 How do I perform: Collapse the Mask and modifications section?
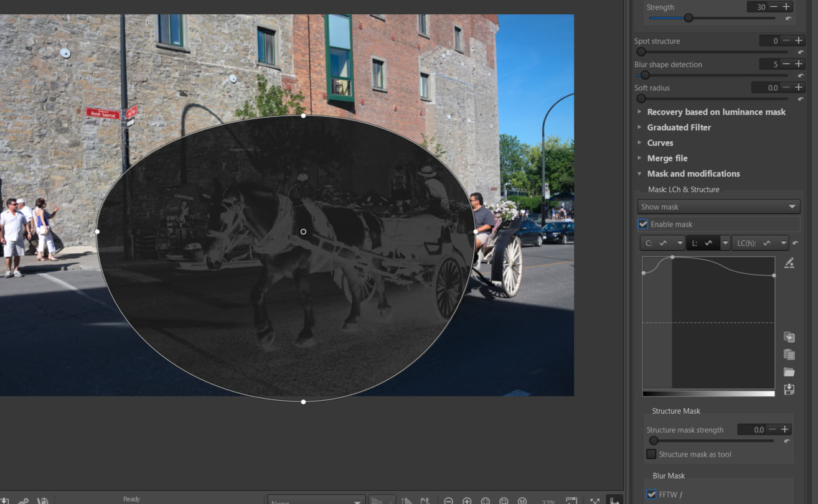(x=693, y=174)
